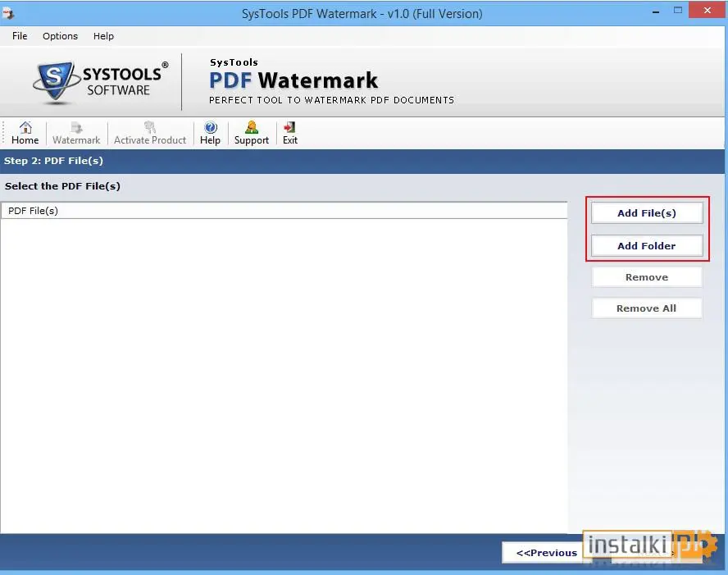Click the Support person icon
The width and height of the screenshot is (728, 575).
pyautogui.click(x=251, y=127)
